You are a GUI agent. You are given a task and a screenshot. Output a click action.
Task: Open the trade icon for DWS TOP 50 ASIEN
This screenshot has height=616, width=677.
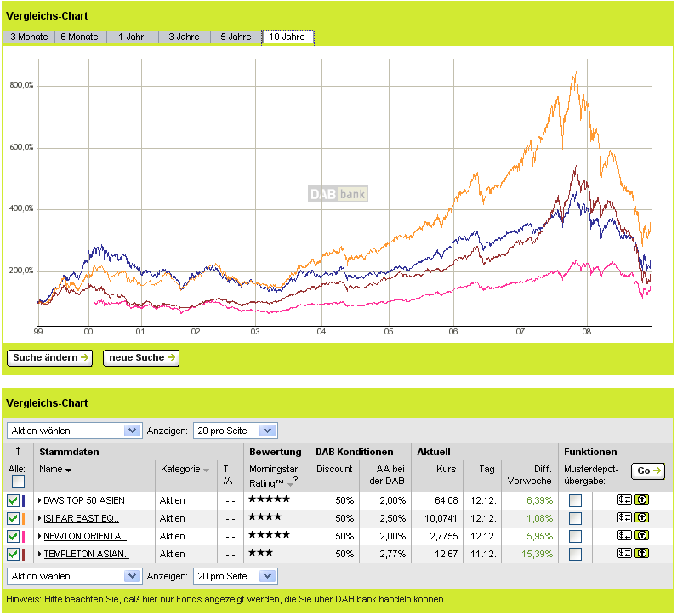pos(626,501)
